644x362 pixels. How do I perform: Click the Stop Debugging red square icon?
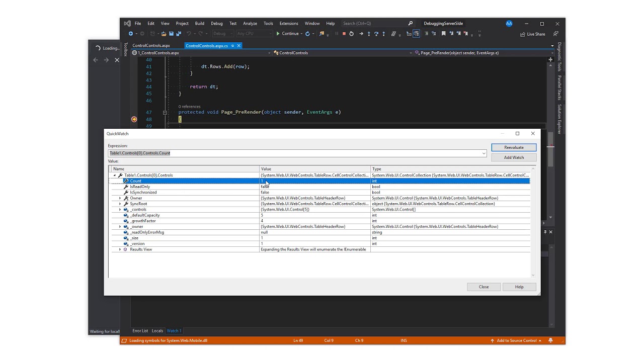344,34
